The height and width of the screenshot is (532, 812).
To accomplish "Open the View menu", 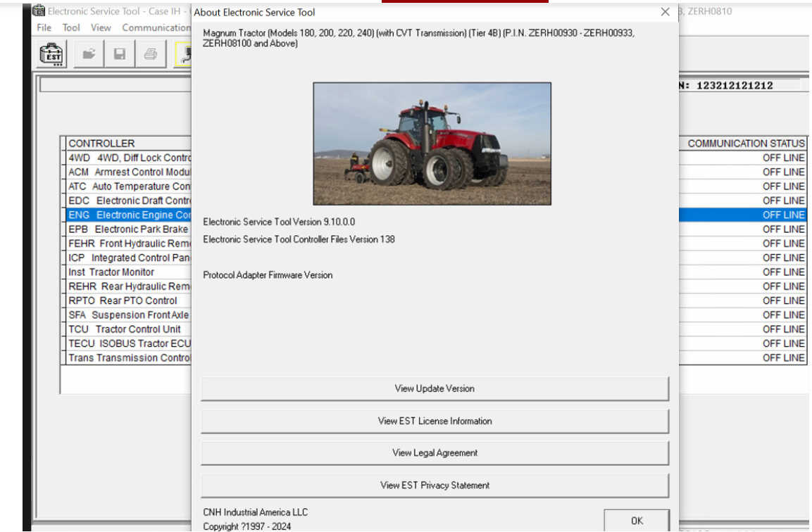I will 100,27.
